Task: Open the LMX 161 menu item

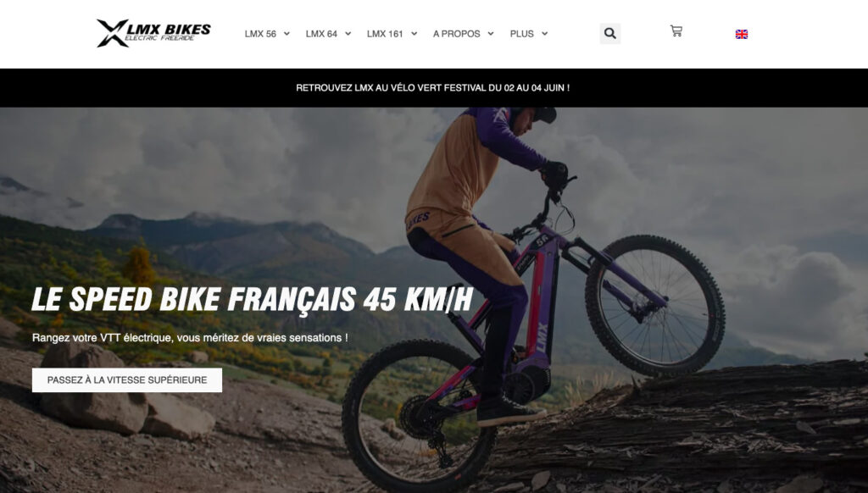Action: (x=385, y=34)
